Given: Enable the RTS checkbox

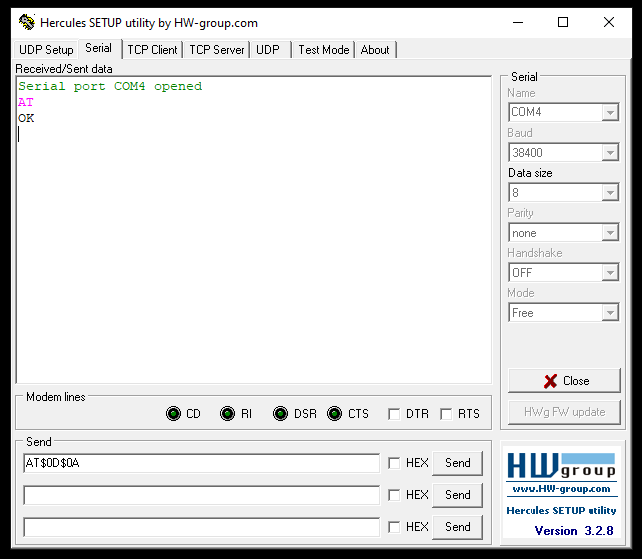Looking at the screenshot, I should click(446, 414).
